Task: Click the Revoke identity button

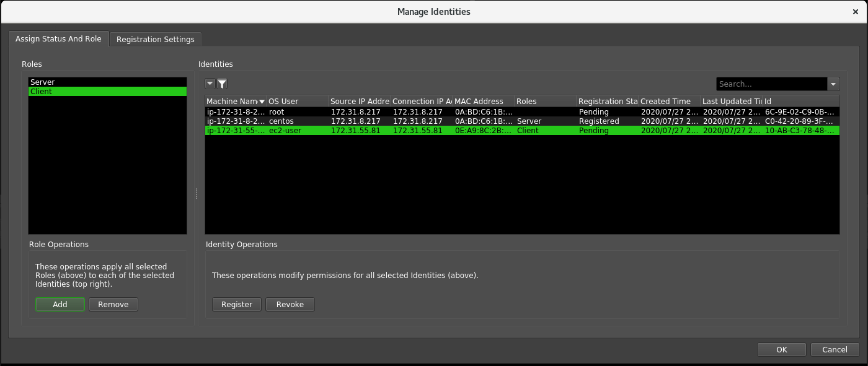Action: tap(290, 304)
